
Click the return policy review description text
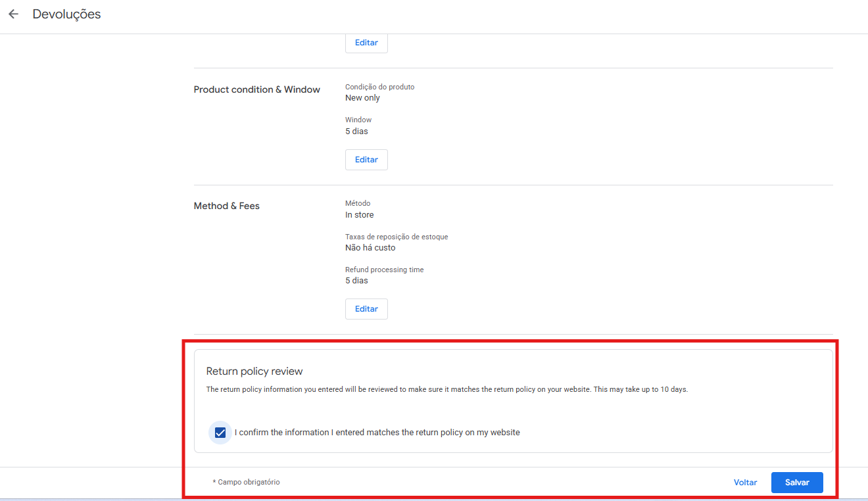point(446,389)
